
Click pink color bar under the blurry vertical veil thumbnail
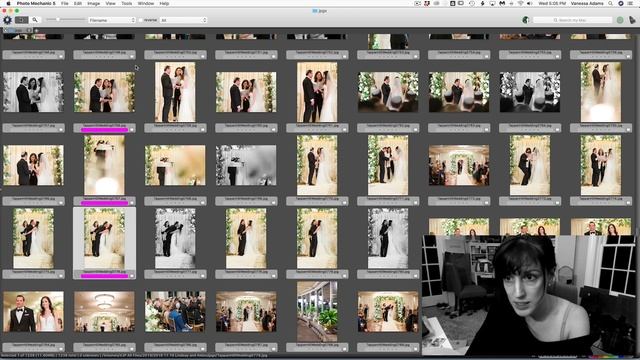(104, 203)
